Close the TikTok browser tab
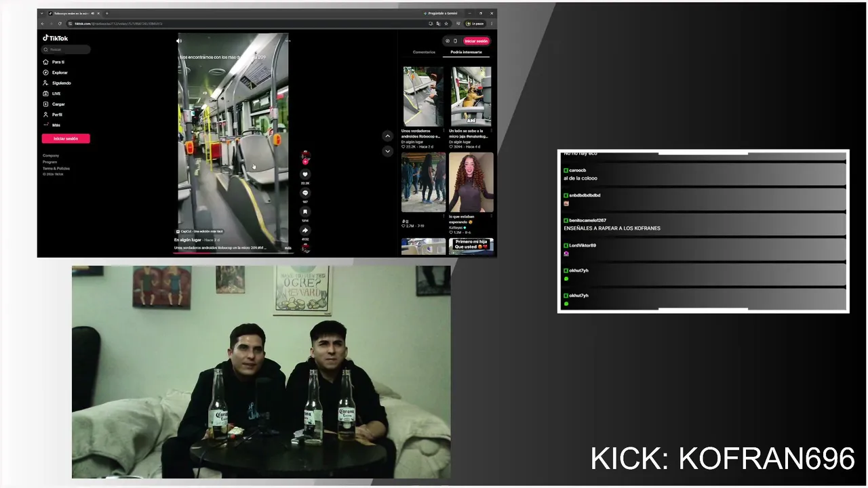The image size is (868, 488). [98, 13]
